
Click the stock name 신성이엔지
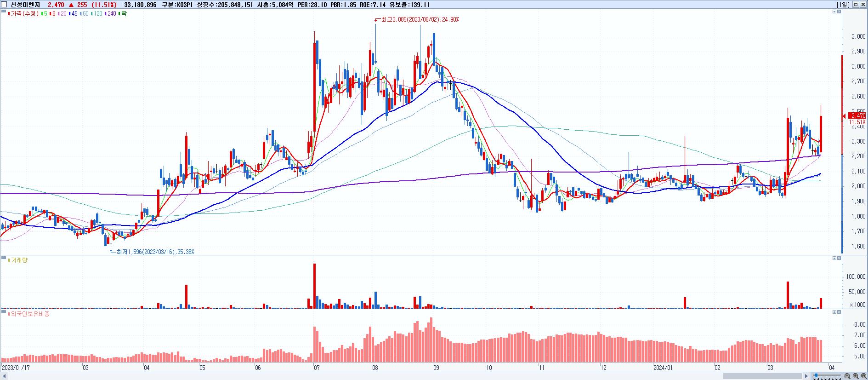pos(25,5)
